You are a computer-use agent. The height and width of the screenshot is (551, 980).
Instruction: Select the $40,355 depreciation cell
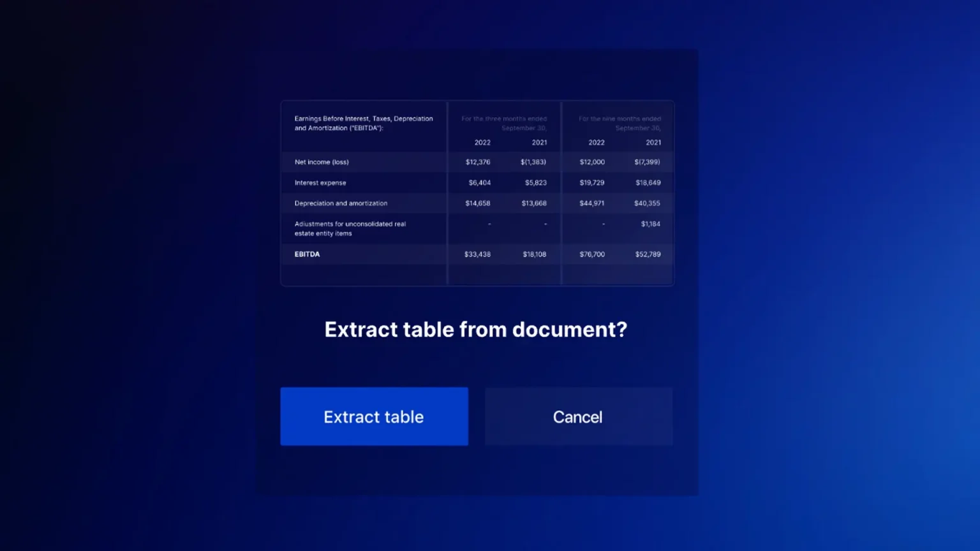click(x=647, y=203)
